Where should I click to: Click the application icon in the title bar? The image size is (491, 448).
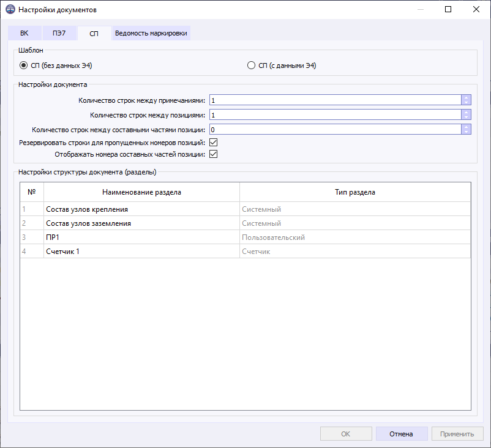point(12,9)
